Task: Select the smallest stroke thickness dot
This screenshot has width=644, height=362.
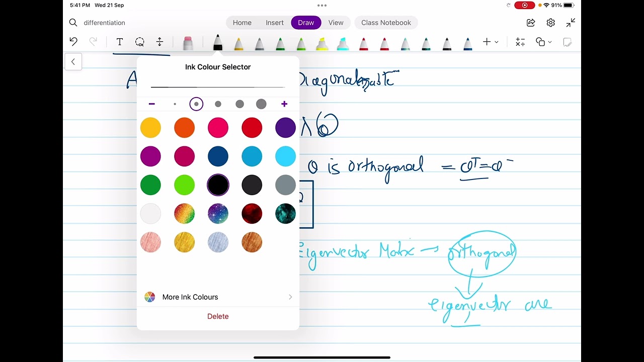Action: (175, 104)
